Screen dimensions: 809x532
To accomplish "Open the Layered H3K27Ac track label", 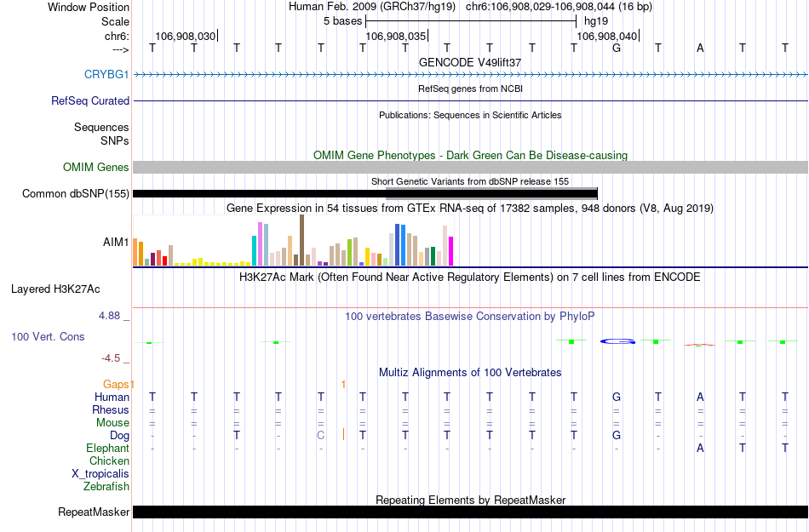I will [55, 289].
